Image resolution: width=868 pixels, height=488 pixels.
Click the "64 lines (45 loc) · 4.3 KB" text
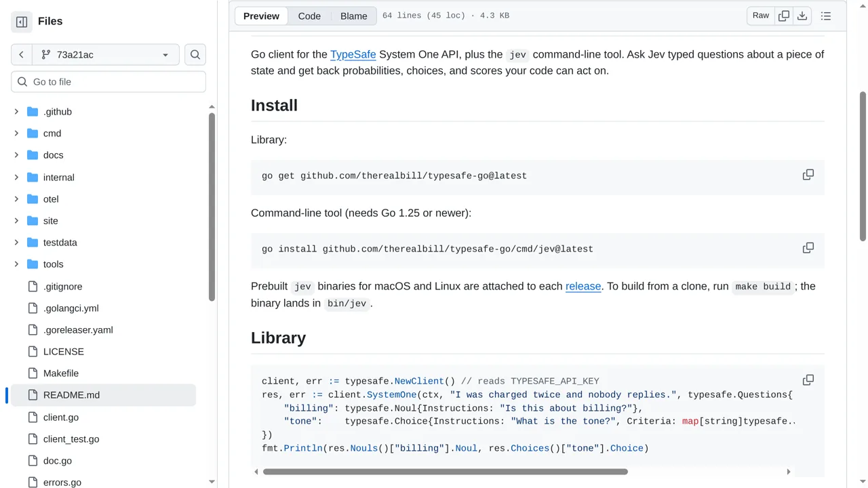(446, 16)
